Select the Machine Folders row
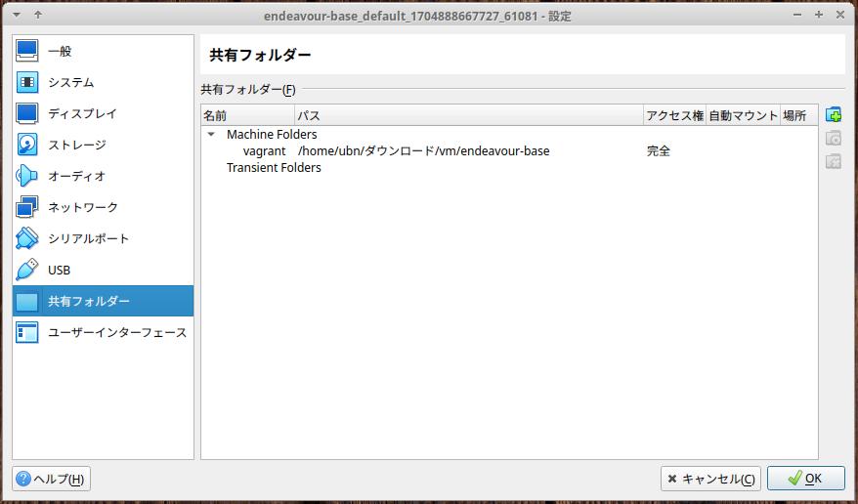Image resolution: width=858 pixels, height=504 pixels. click(509, 134)
